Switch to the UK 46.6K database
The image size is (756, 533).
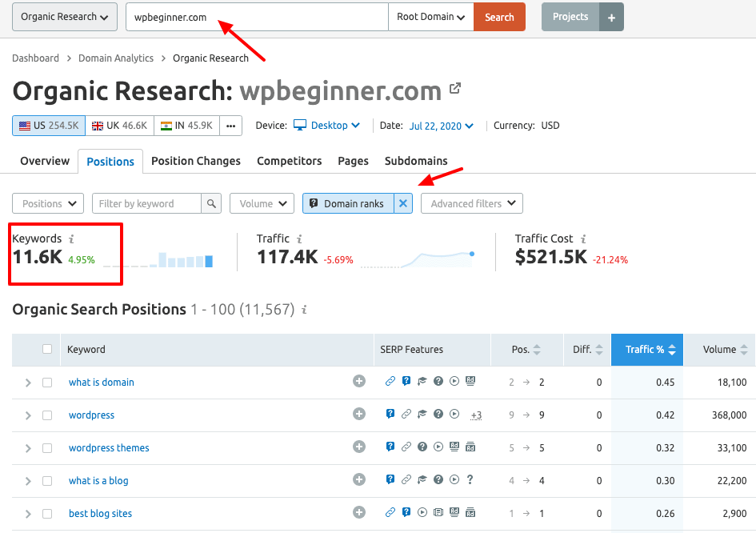(x=119, y=126)
